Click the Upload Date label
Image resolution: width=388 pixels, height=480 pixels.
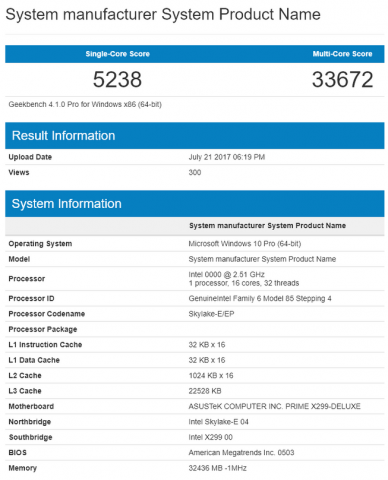(30, 157)
